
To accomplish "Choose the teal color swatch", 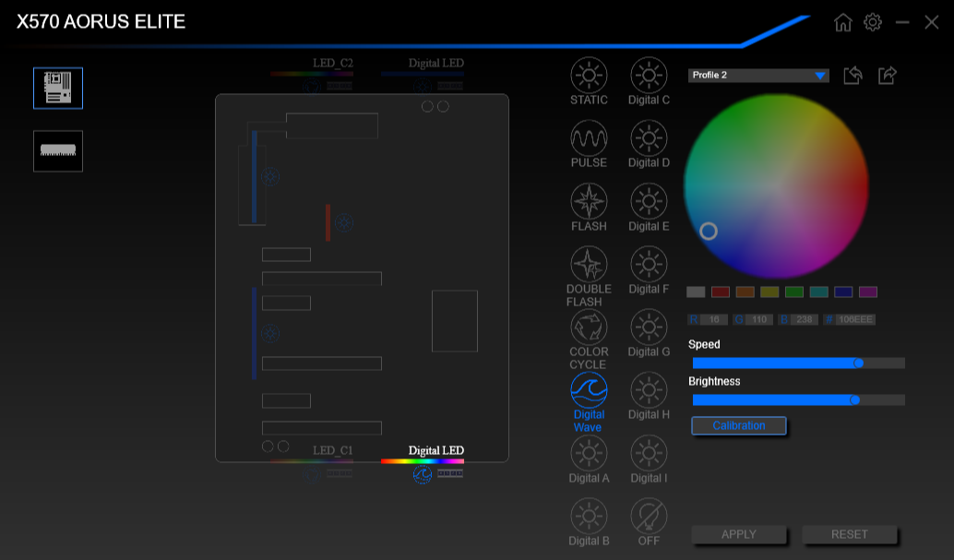I will click(x=819, y=292).
